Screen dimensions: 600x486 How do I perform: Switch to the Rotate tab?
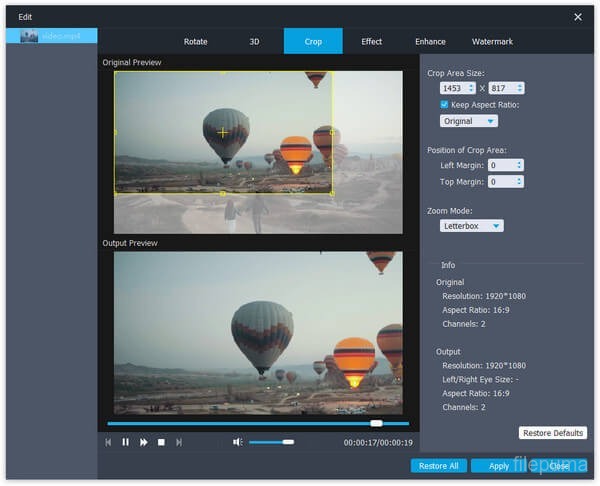(196, 42)
